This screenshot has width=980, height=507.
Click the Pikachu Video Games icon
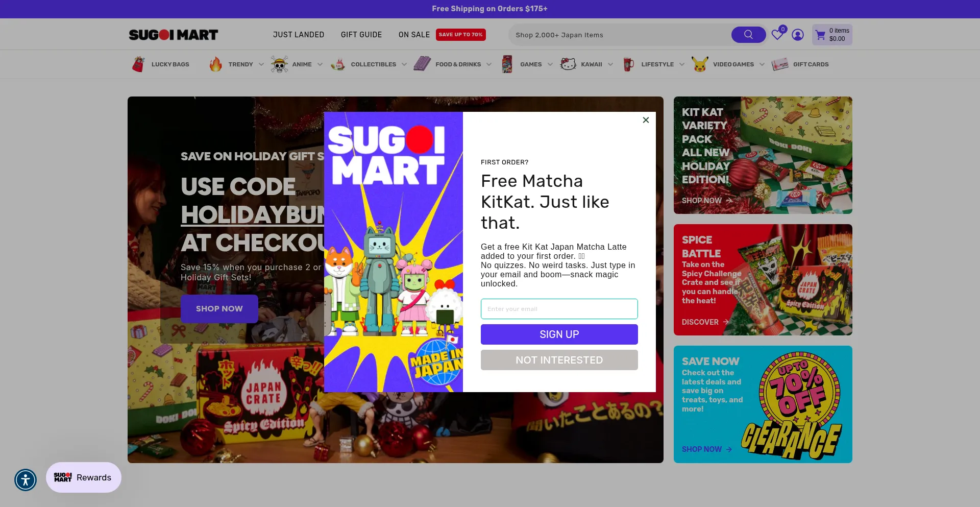click(700, 64)
